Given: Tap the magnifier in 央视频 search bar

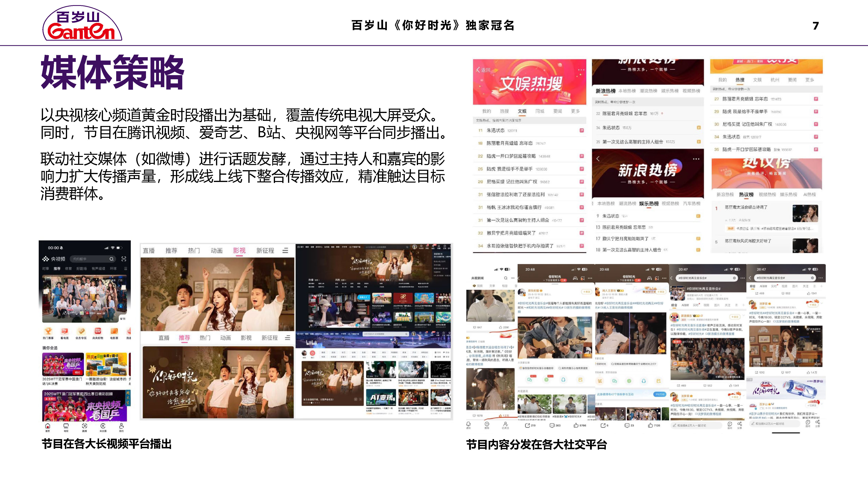Looking at the screenshot, I should [111, 259].
